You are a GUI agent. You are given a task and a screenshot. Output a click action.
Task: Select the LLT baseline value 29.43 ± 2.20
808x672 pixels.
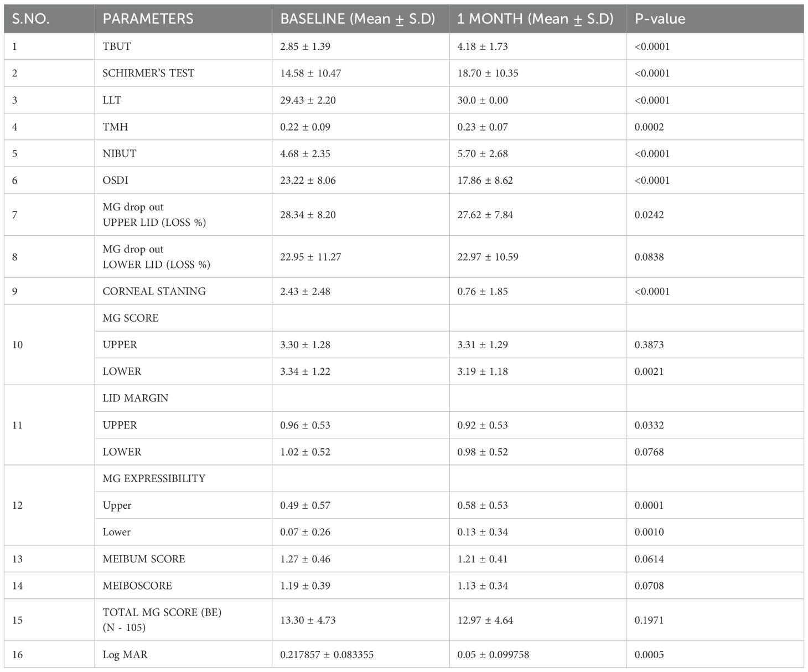(x=308, y=100)
